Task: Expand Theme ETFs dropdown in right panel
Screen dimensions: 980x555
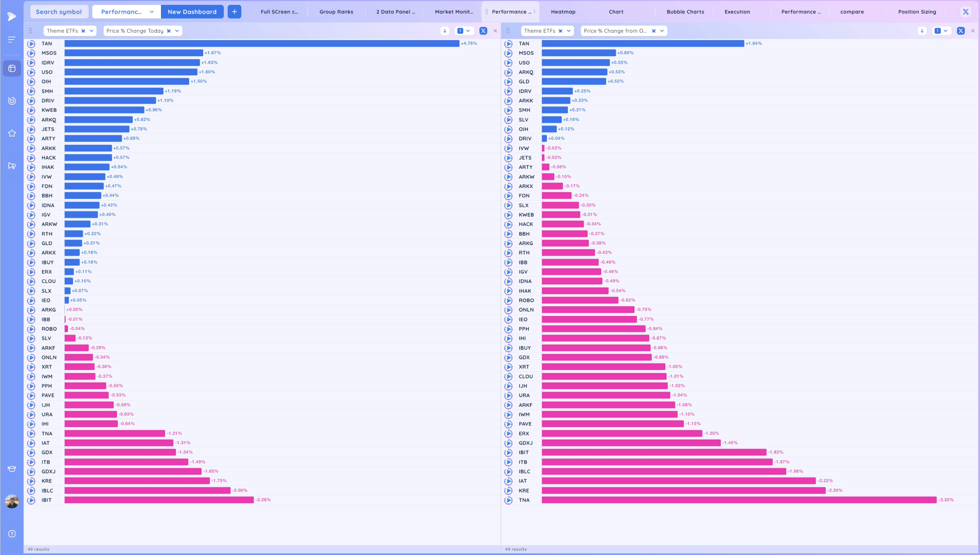Action: coord(569,31)
